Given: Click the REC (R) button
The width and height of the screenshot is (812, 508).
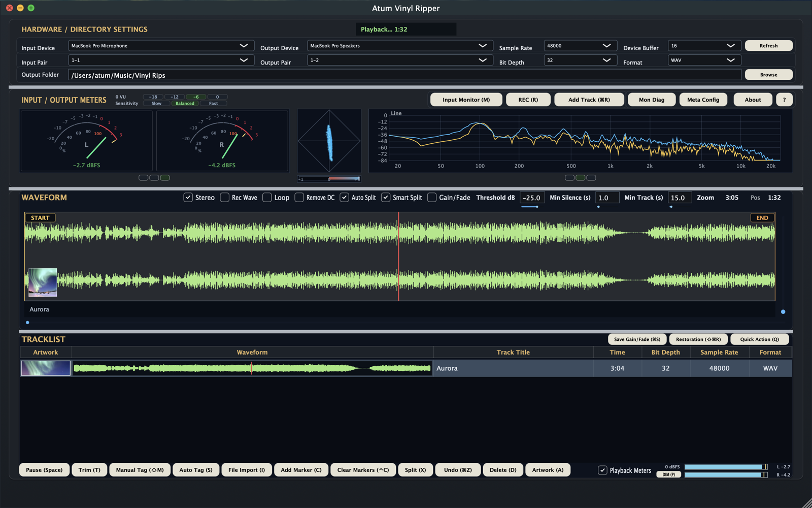Looking at the screenshot, I should click(x=528, y=100).
